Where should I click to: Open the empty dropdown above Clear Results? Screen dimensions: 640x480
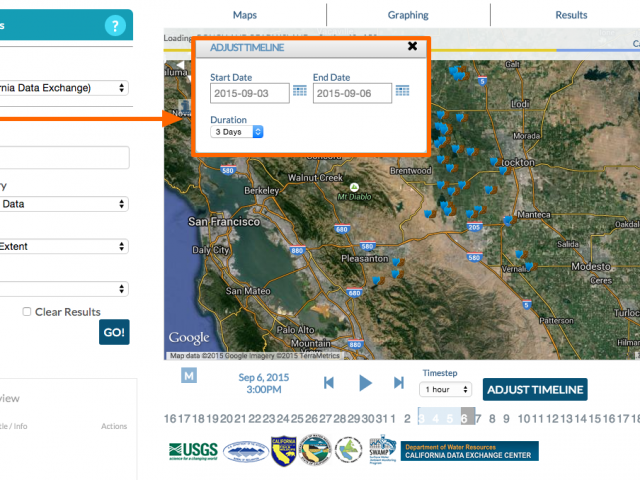[x=63, y=289]
